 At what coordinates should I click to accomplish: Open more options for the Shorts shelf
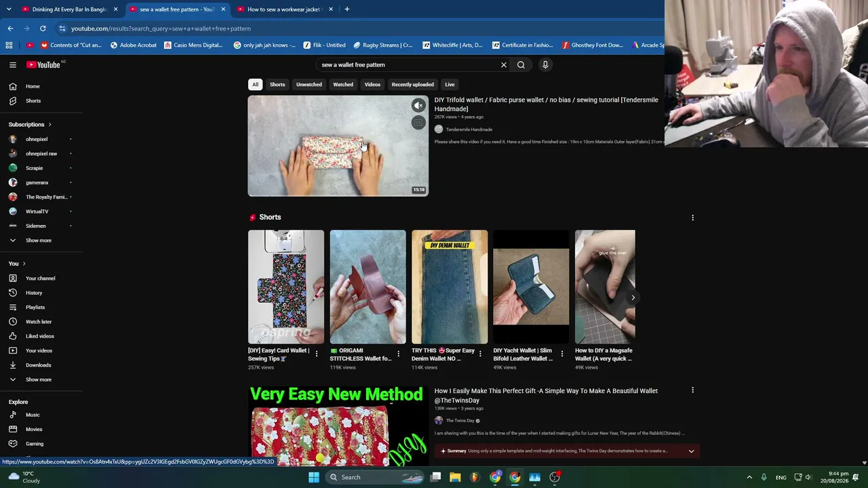[692, 218]
